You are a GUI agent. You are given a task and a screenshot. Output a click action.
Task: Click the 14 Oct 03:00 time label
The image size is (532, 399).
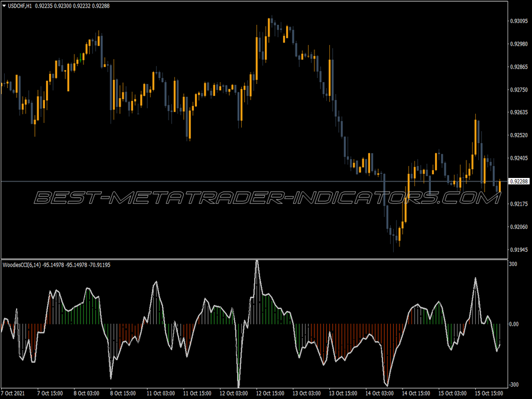[x=379, y=394]
